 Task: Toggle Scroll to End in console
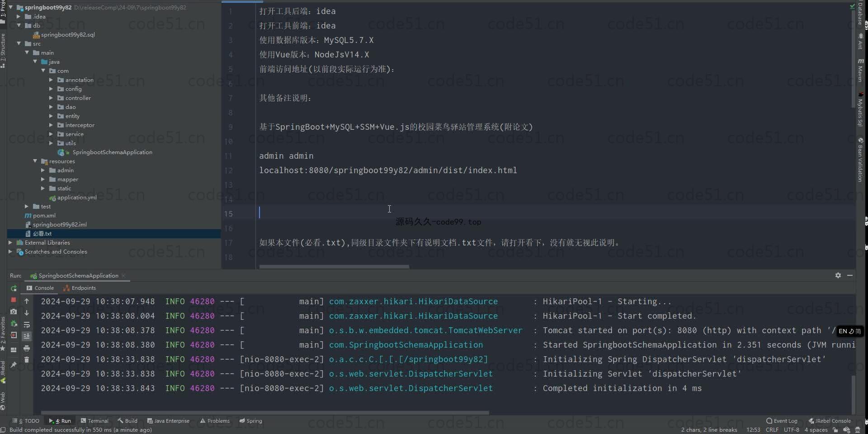[x=27, y=336]
